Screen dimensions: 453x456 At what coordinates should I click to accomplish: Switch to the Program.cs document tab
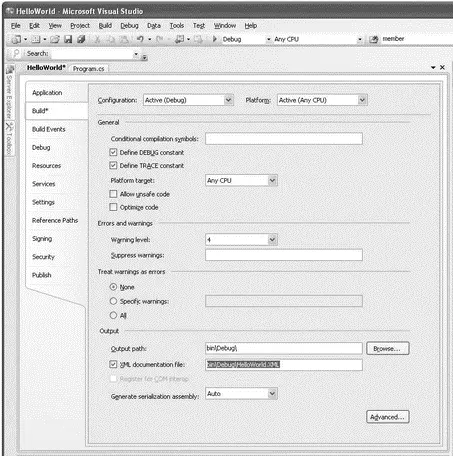pyautogui.click(x=89, y=69)
